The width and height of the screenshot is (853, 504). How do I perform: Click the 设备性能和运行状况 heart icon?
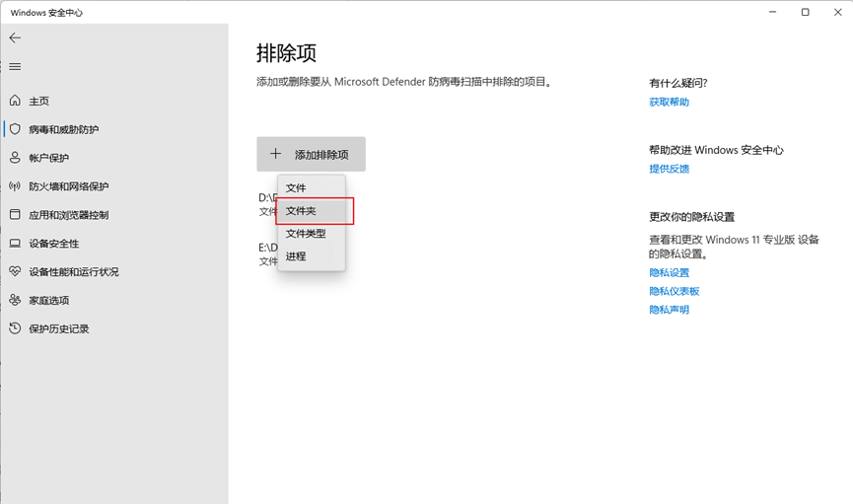pyautogui.click(x=15, y=271)
